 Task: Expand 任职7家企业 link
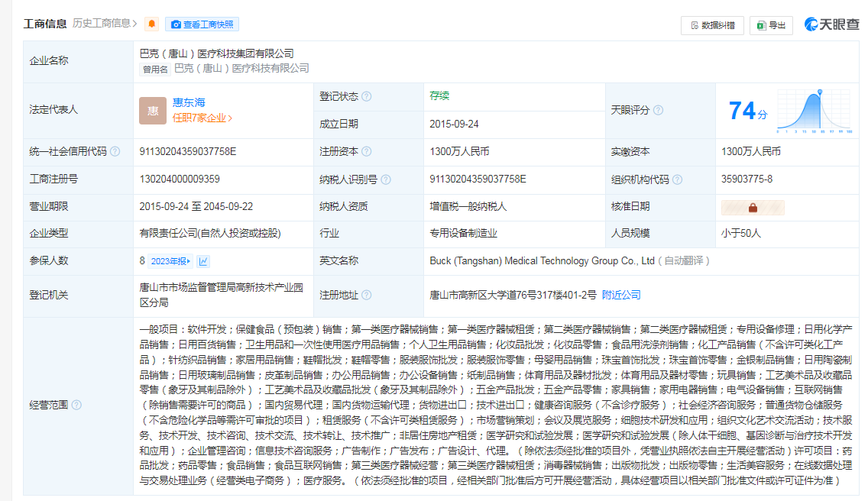[x=202, y=118]
